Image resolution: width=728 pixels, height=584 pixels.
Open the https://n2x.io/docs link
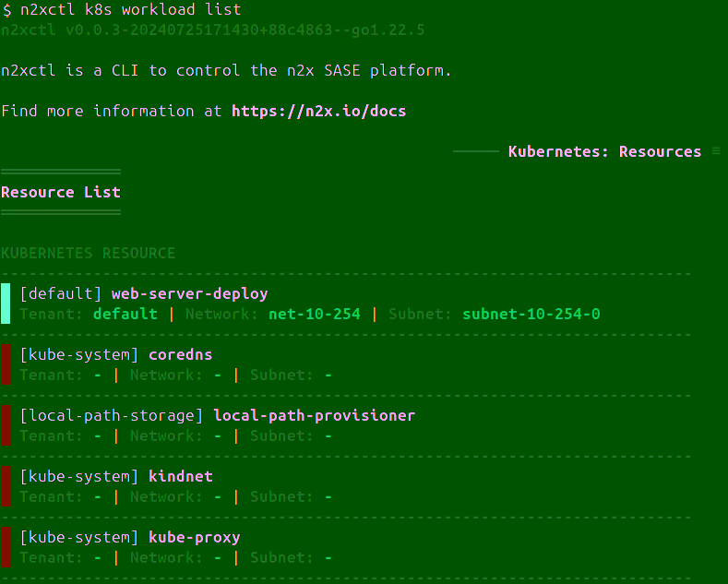318,112
